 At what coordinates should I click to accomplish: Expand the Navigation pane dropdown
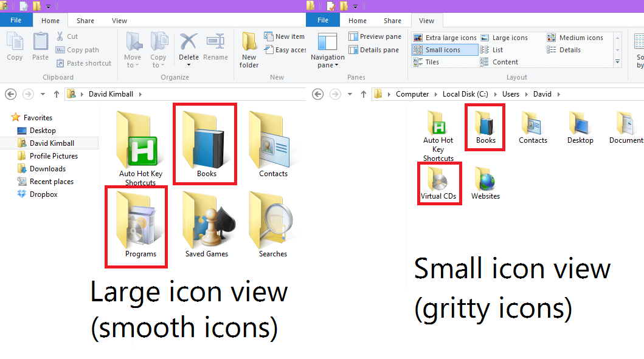[327, 66]
